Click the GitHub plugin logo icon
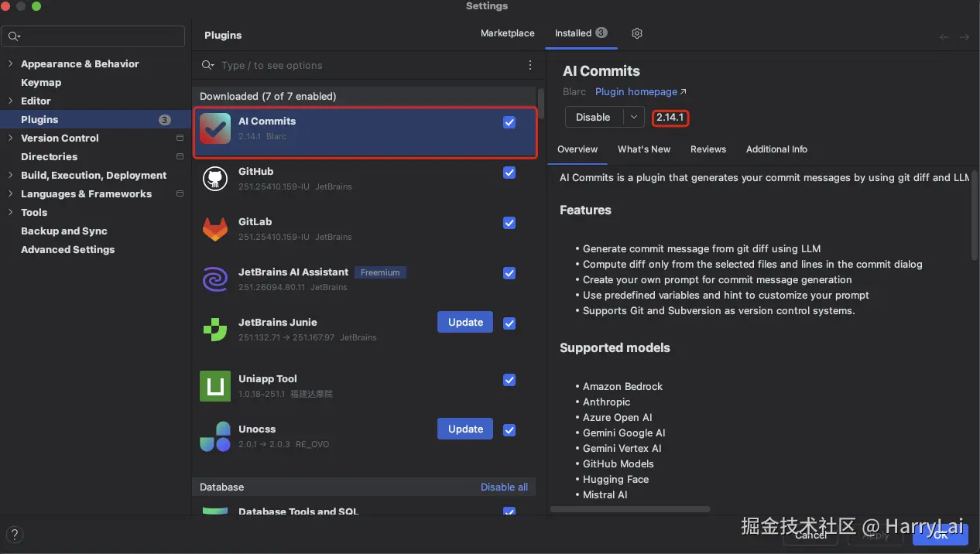The height and width of the screenshot is (554, 980). pos(215,179)
